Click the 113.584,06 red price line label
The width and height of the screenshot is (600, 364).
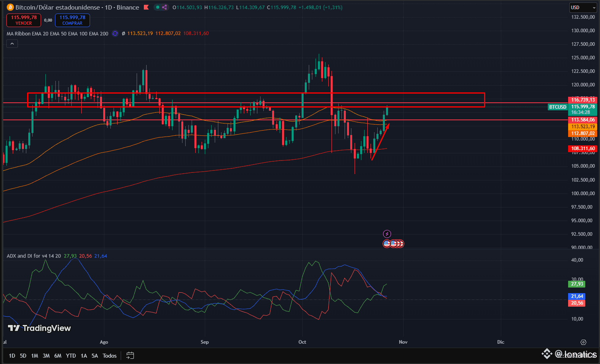[583, 120]
